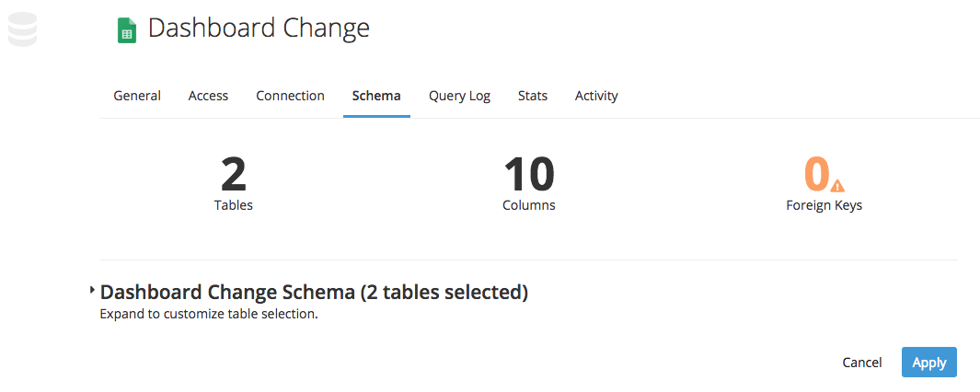This screenshot has width=980, height=392.
Task: View the Query Log tab
Action: click(x=459, y=97)
